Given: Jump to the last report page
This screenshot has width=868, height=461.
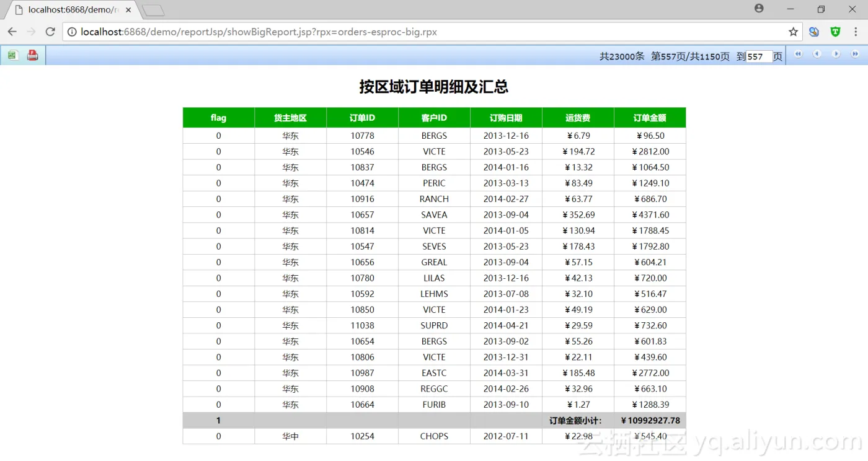Looking at the screenshot, I should point(856,55).
